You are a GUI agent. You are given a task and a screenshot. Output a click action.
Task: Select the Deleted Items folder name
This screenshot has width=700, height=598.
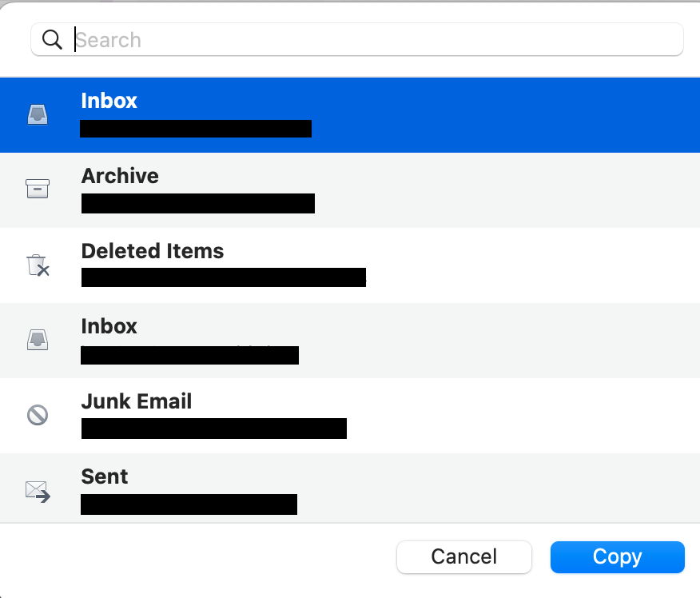point(153,251)
